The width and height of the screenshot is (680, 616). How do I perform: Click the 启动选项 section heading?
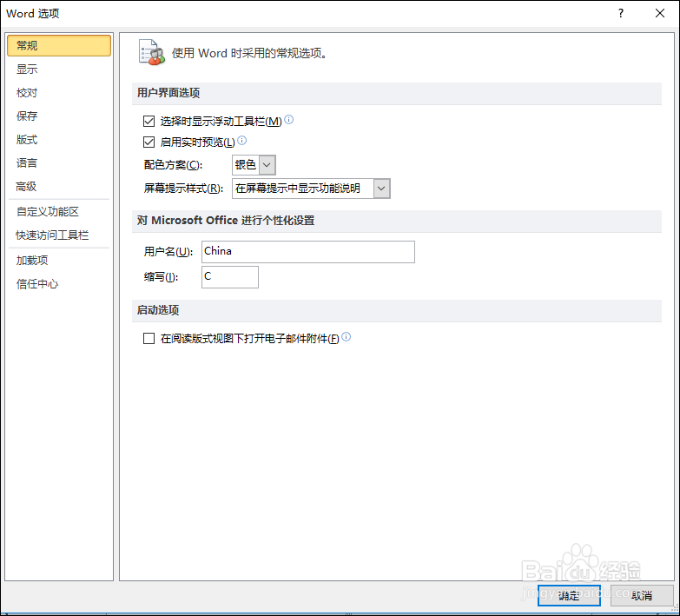tap(158, 310)
